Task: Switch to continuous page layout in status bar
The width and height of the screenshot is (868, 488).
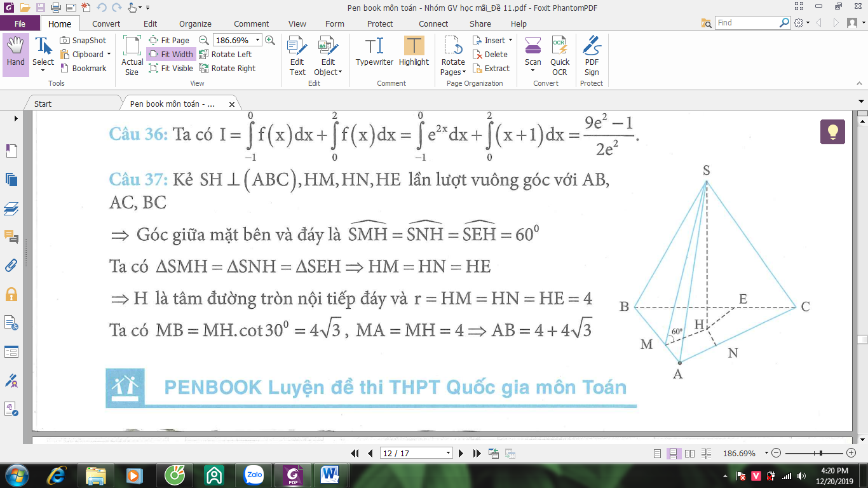Action: pos(672,454)
